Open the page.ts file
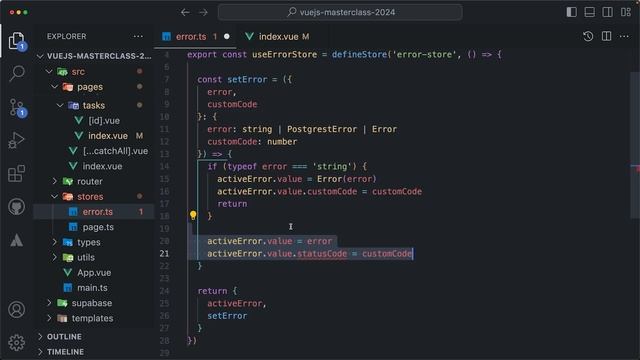The image size is (640, 360). click(x=93, y=227)
